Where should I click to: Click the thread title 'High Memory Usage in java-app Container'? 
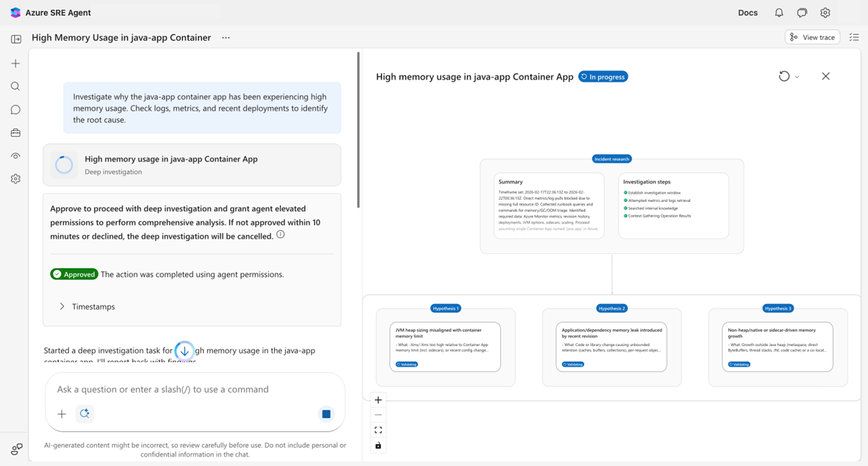122,38
